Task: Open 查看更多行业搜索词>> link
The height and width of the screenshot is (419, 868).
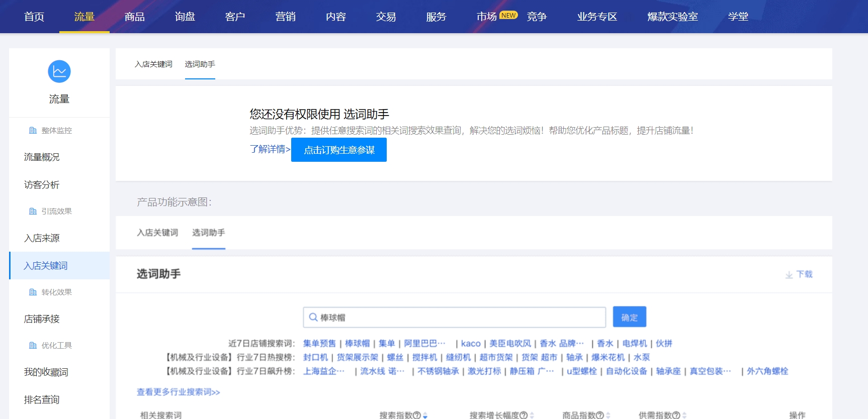Action: pos(179,392)
